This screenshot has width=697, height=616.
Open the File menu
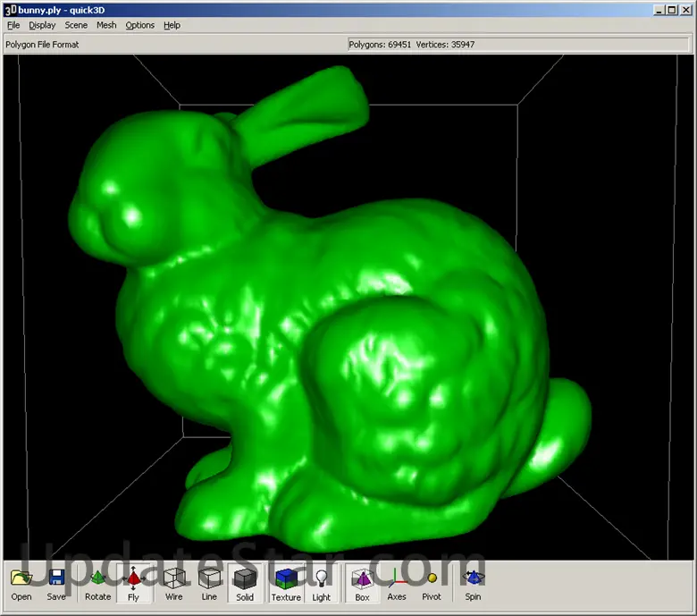(x=13, y=25)
